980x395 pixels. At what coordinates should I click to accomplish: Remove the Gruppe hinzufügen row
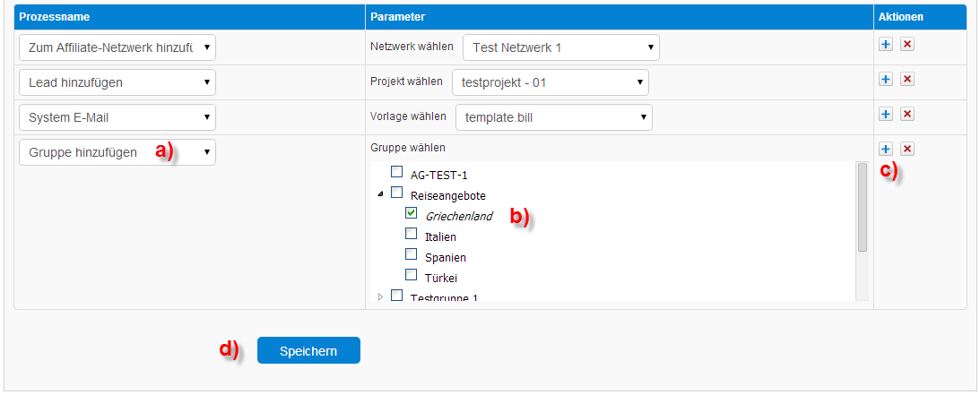(907, 150)
